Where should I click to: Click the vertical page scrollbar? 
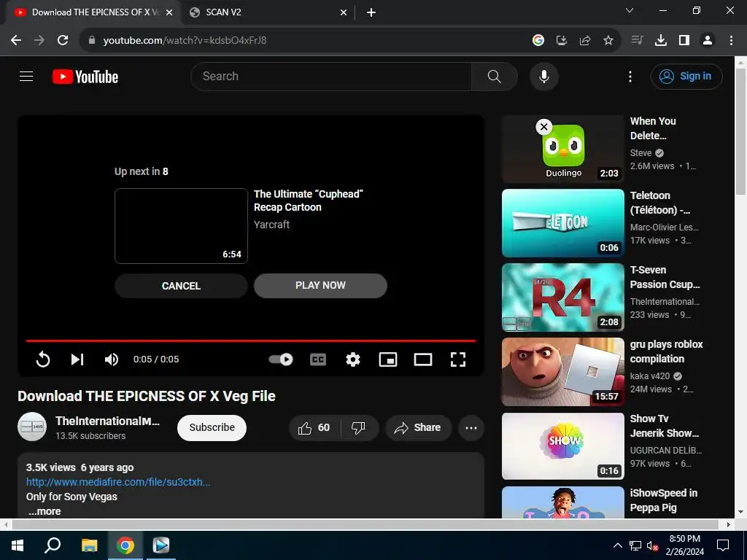[740, 132]
